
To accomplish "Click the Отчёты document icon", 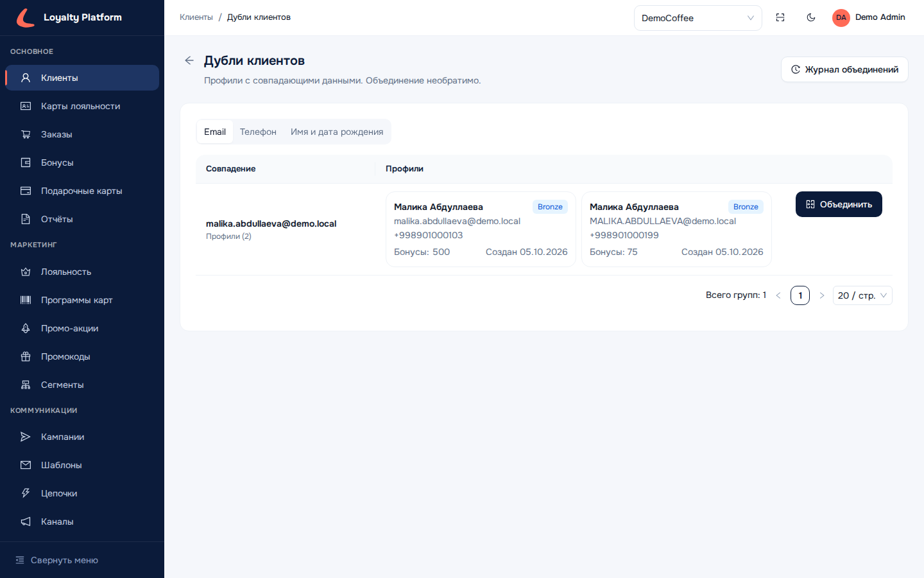I will pos(26,219).
